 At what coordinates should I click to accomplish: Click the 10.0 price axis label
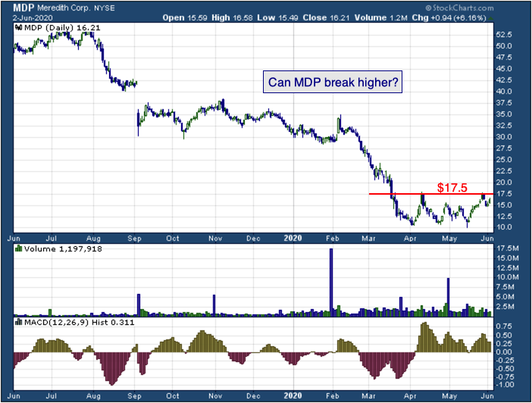point(504,227)
